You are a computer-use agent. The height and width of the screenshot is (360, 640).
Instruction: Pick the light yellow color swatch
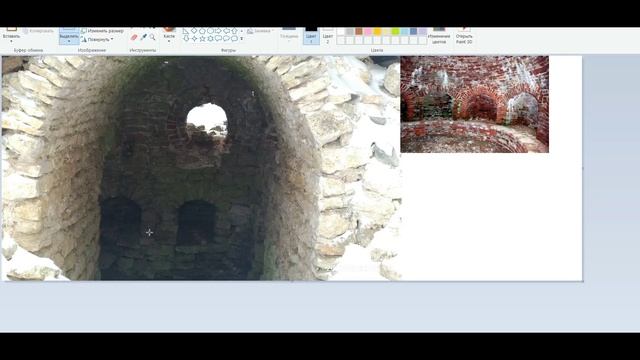coord(386,31)
